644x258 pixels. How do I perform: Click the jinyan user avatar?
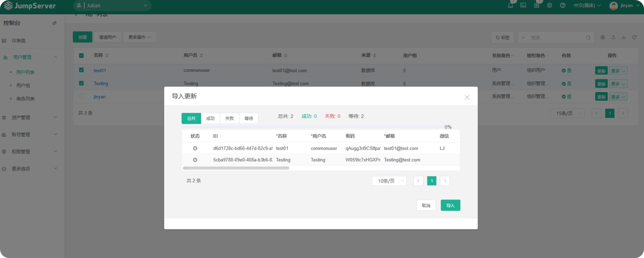(613, 6)
